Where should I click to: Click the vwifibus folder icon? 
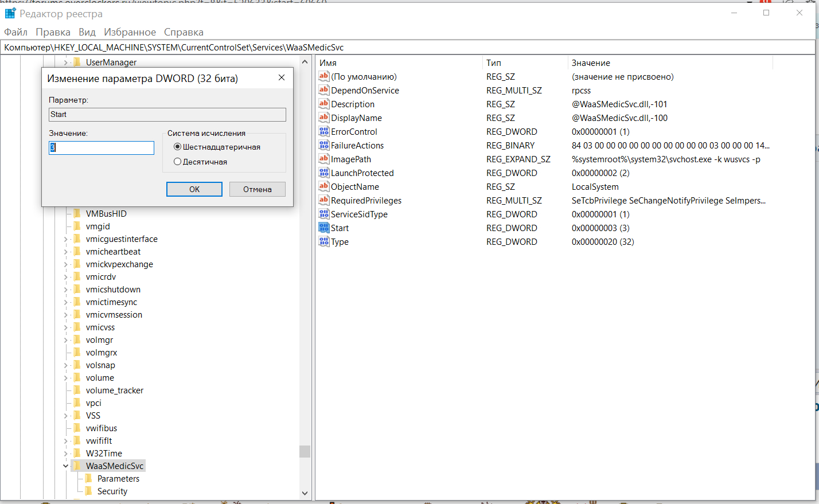tap(77, 428)
